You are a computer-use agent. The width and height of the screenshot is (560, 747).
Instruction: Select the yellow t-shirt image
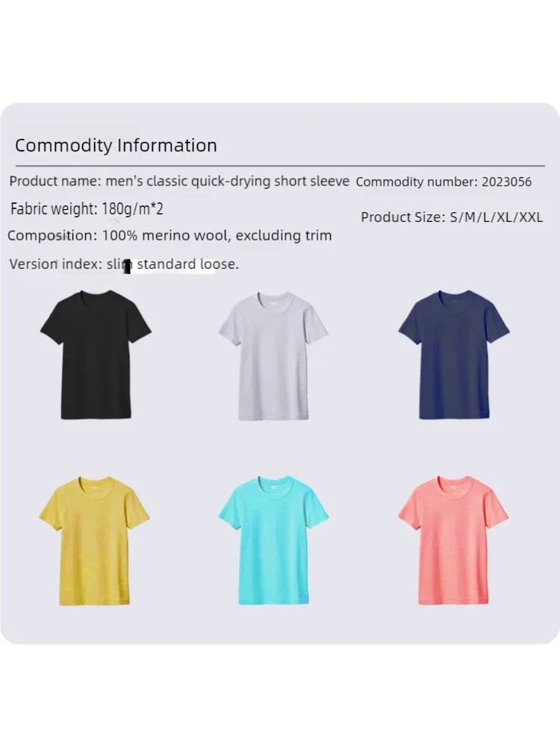tap(94, 541)
